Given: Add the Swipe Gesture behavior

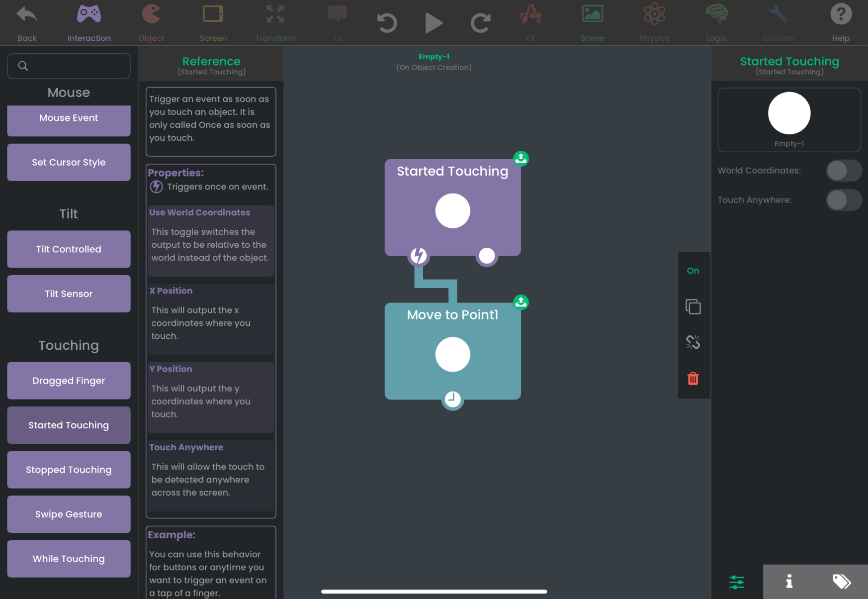Looking at the screenshot, I should pyautogui.click(x=69, y=514).
